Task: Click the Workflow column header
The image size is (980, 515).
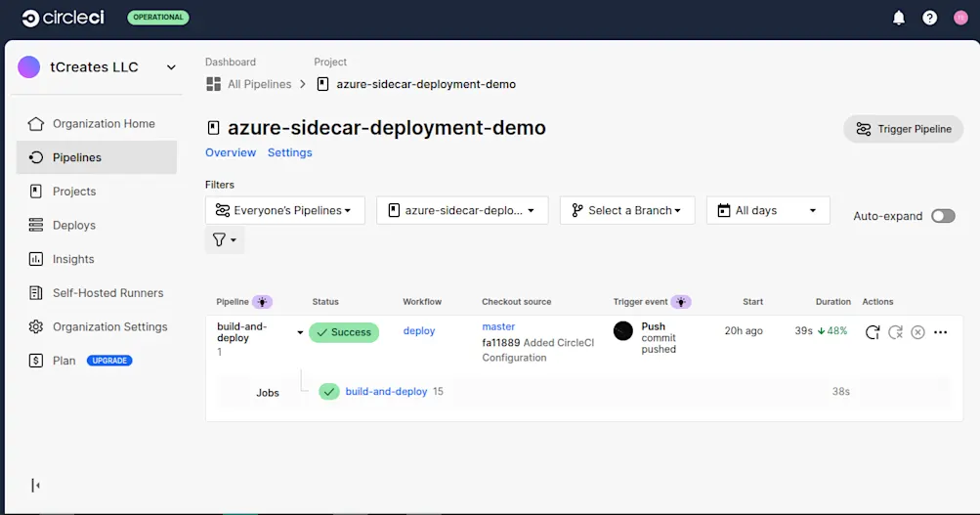Action: click(x=422, y=301)
